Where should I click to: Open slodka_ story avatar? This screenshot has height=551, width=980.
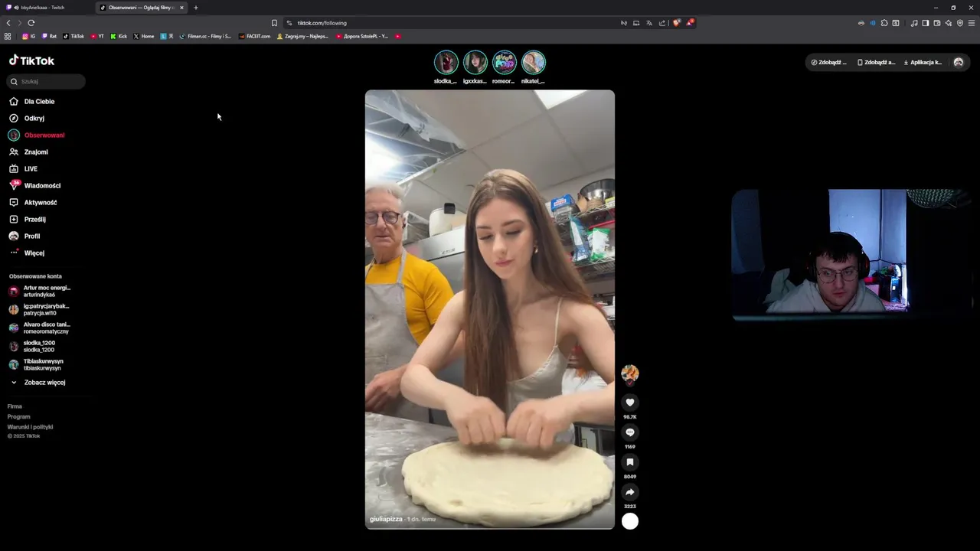[x=446, y=62]
